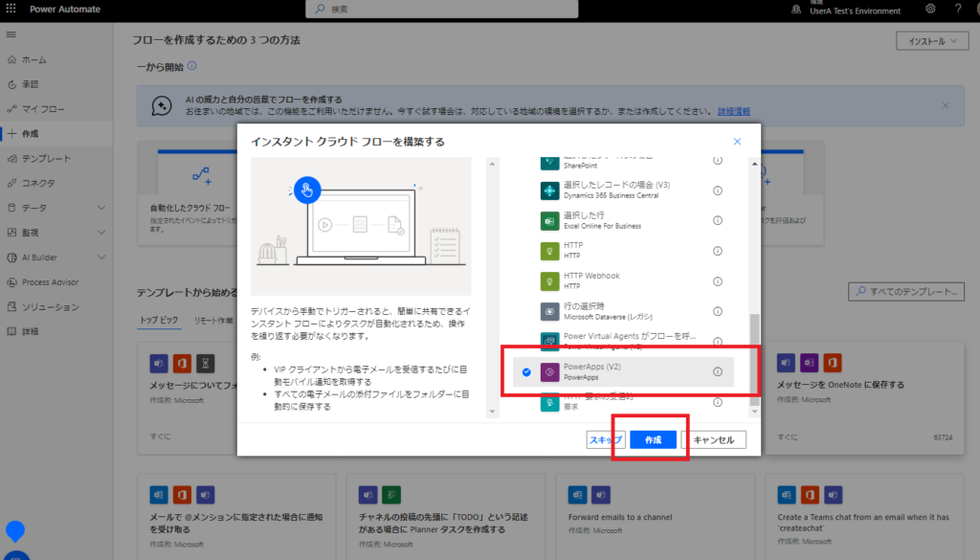This screenshot has width=980, height=560.
Task: Expand the 監視 section in sidebar
Action: point(101,233)
